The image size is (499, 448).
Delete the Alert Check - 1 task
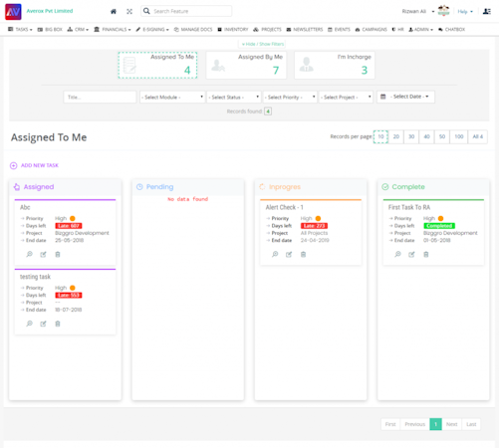point(303,255)
